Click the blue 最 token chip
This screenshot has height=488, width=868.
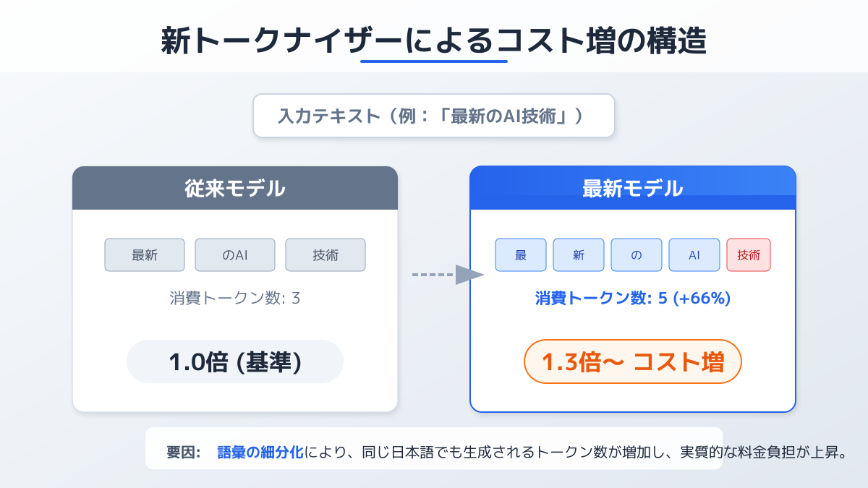click(x=521, y=255)
